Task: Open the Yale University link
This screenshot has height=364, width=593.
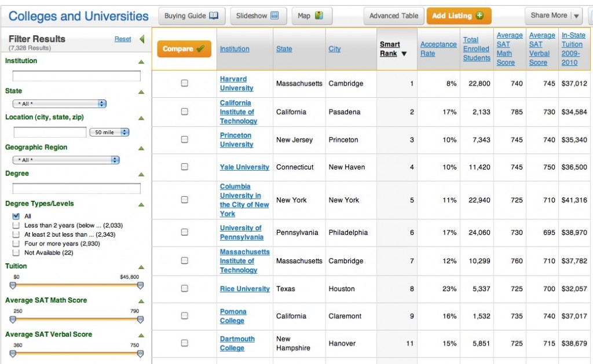Action: (x=244, y=167)
